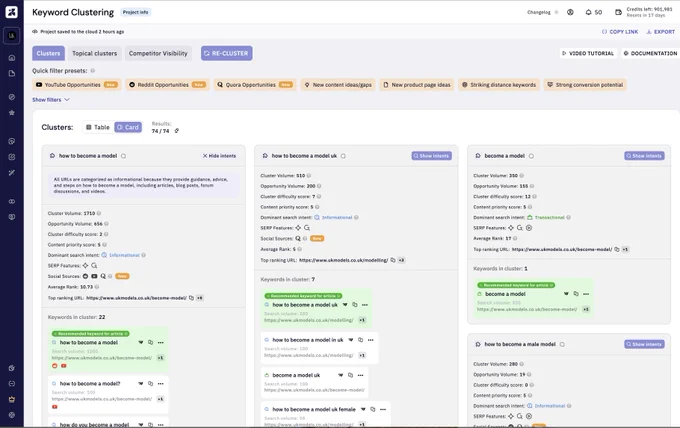Expand the Show filters section
Viewport: 680px width, 428px height.
tap(51, 100)
